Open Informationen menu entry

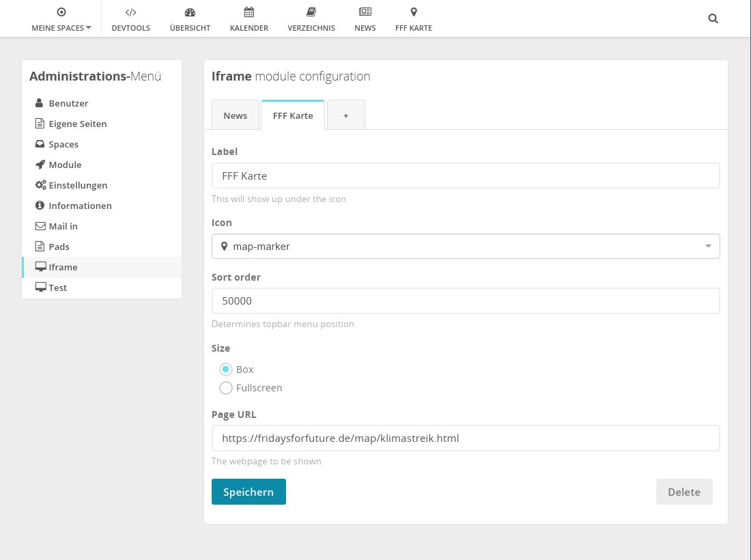(x=102, y=206)
